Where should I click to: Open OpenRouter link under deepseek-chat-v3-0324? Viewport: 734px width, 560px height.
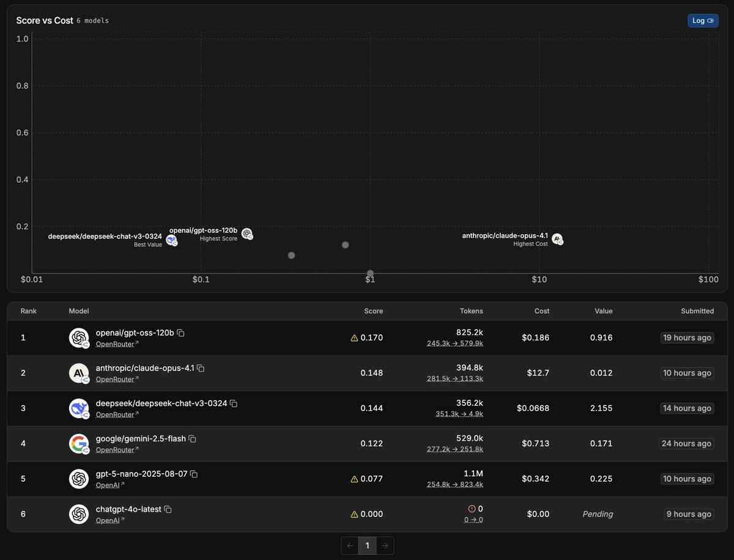[x=117, y=414]
